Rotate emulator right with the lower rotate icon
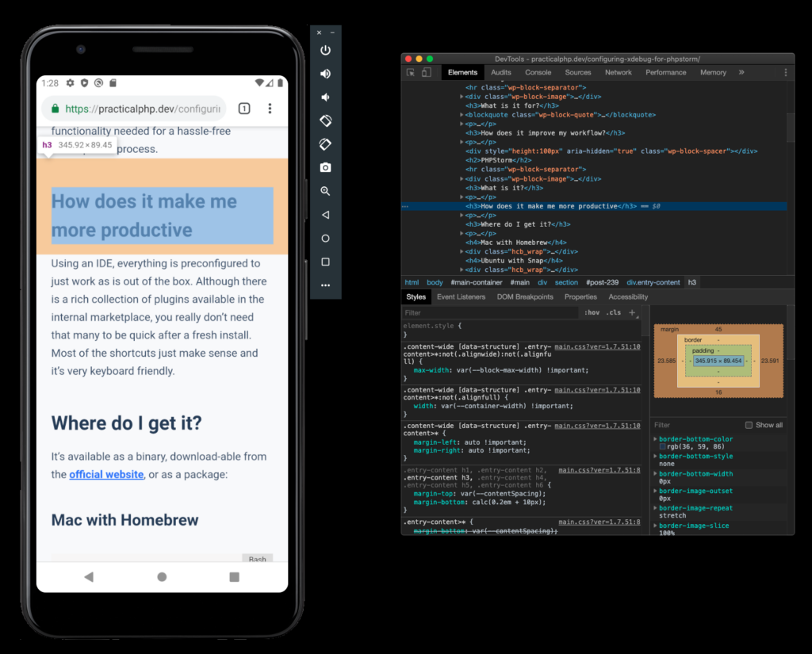Screen dimensions: 812x654 coord(325,144)
